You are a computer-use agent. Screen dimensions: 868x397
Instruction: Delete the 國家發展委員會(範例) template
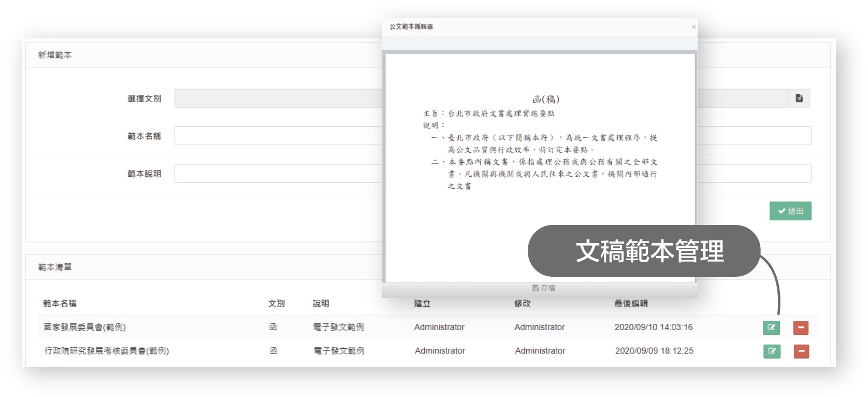[801, 328]
